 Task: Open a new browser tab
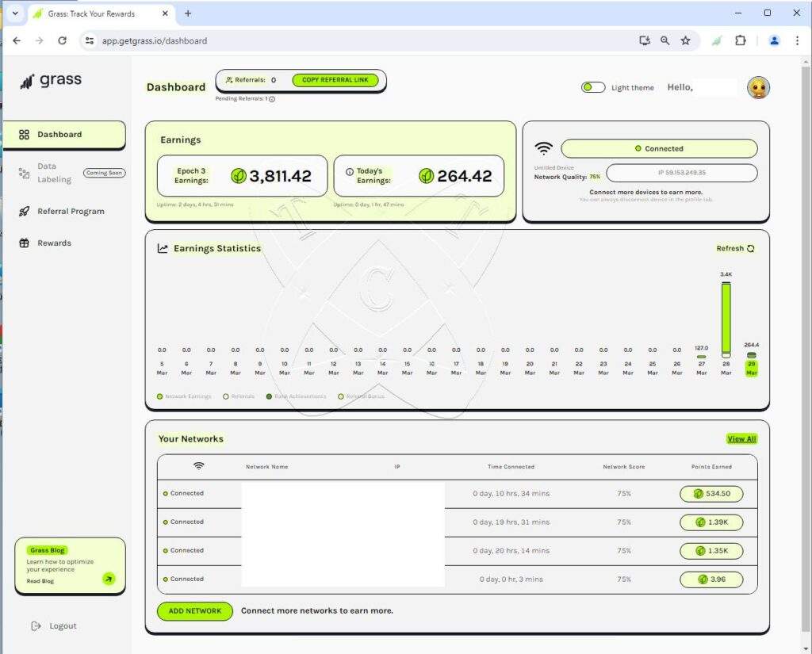click(188, 13)
